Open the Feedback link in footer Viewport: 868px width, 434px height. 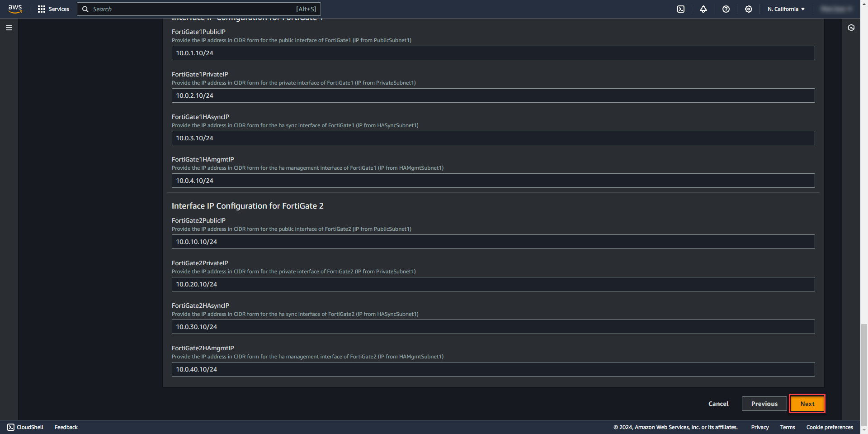(66, 427)
